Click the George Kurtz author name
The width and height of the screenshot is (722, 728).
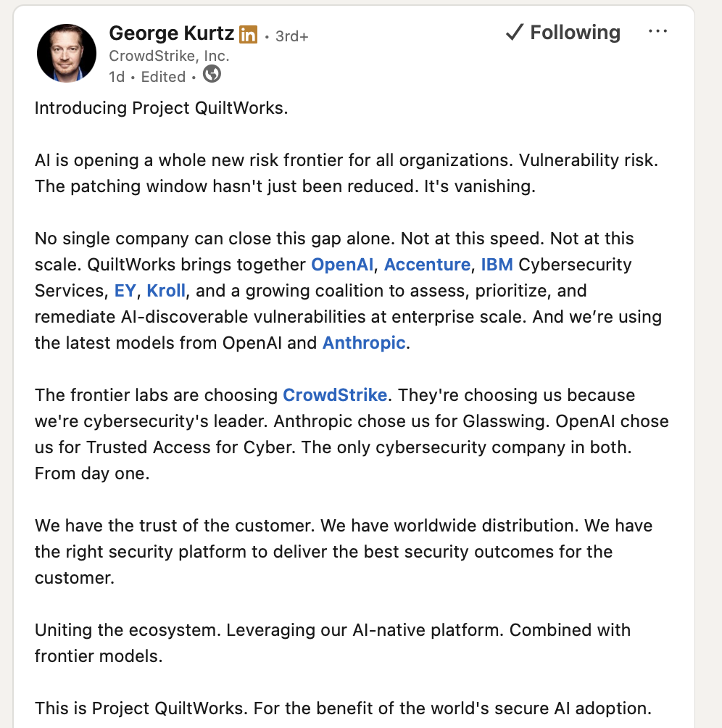coord(171,33)
